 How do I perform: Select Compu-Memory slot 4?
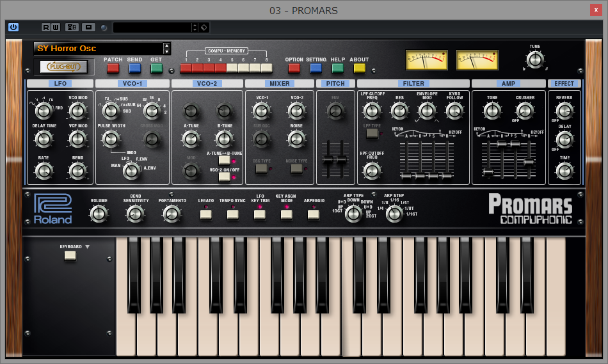click(x=221, y=68)
